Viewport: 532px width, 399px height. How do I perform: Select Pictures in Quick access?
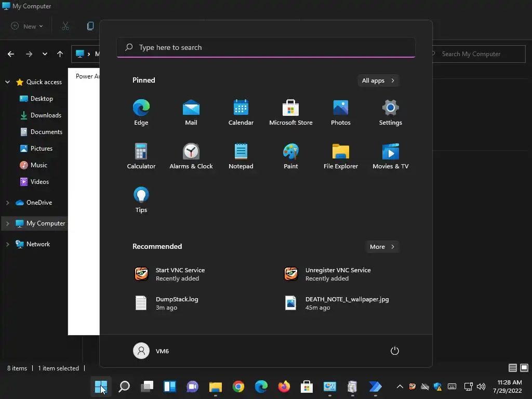(x=36, y=149)
